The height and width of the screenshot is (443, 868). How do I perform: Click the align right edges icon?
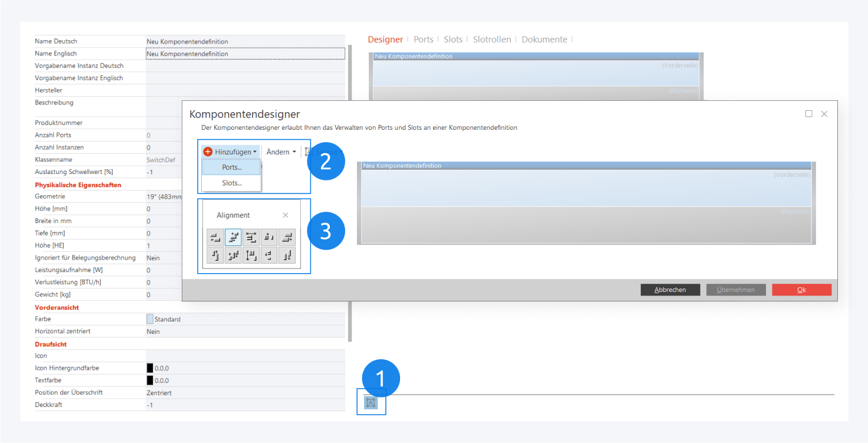pos(287,238)
